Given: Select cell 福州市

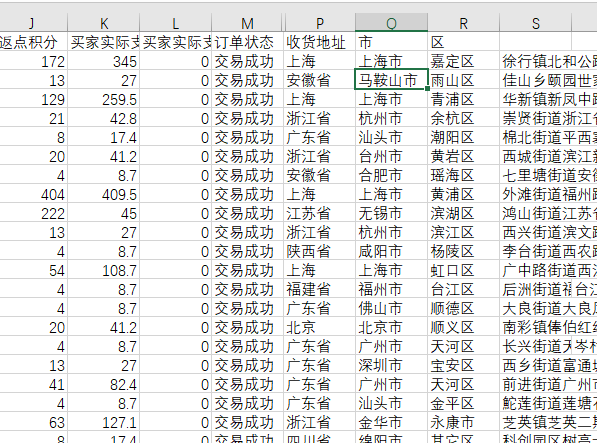Looking at the screenshot, I should click(391, 289).
